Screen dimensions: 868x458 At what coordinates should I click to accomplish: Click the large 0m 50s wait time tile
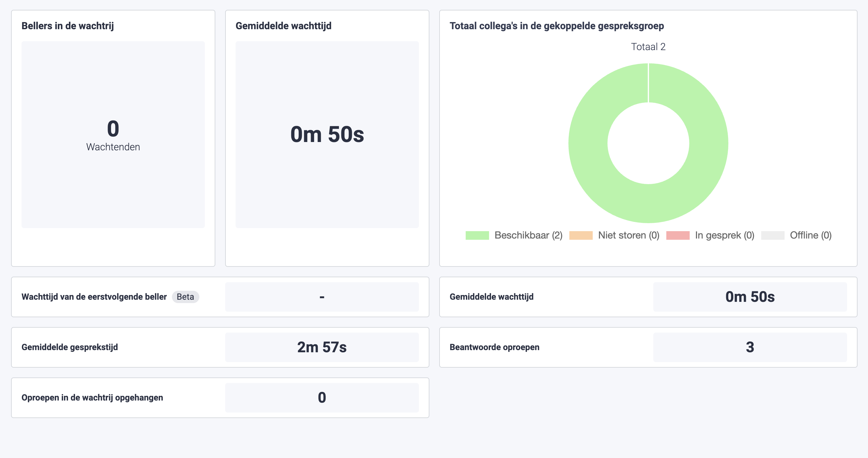327,134
